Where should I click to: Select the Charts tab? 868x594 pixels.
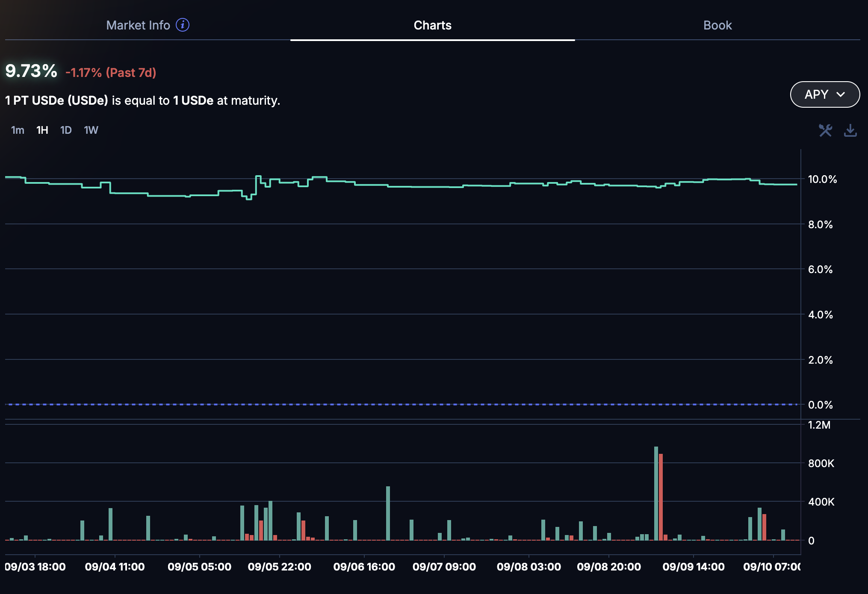pos(432,25)
